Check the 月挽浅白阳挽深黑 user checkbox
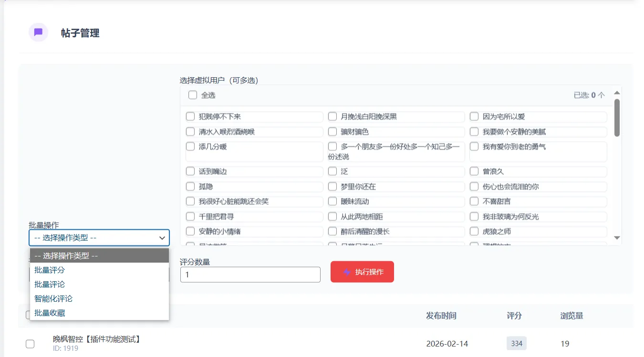 pos(332,116)
